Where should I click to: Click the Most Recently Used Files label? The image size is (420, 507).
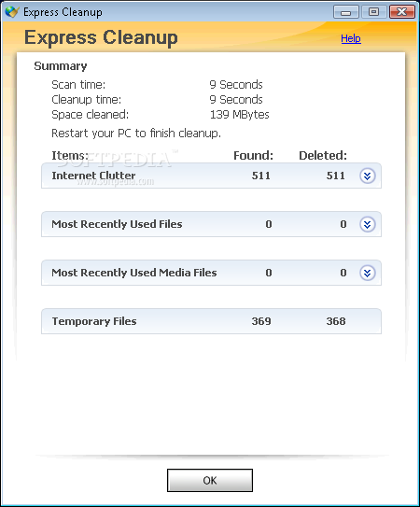(117, 224)
